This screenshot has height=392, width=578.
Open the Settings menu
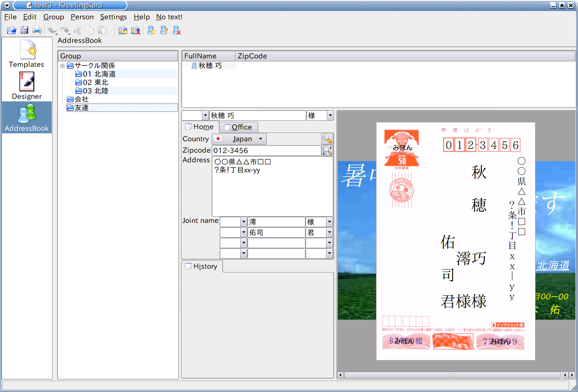tap(113, 17)
